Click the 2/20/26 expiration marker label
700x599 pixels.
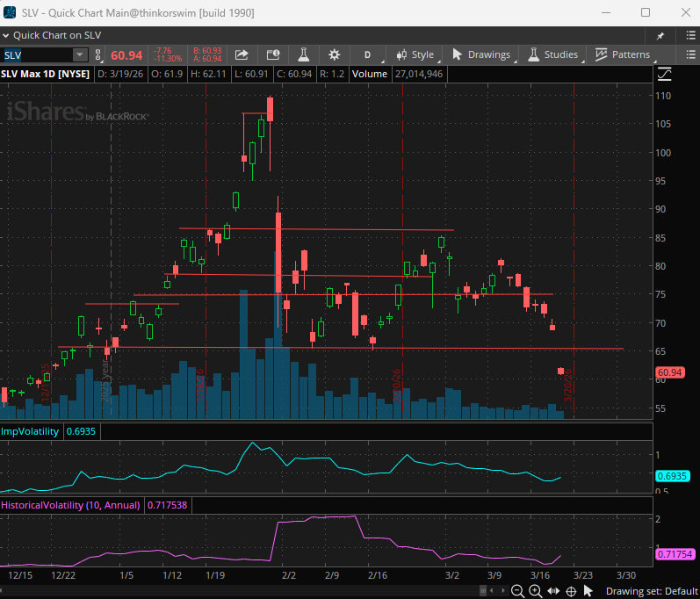click(396, 386)
